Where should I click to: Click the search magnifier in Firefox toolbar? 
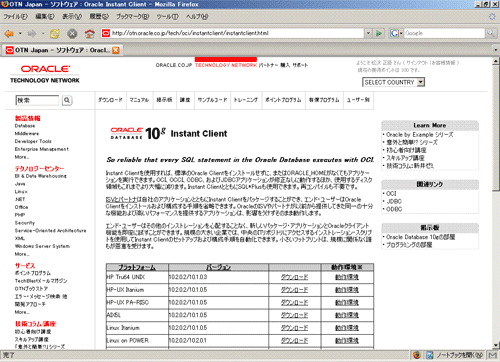click(x=490, y=33)
